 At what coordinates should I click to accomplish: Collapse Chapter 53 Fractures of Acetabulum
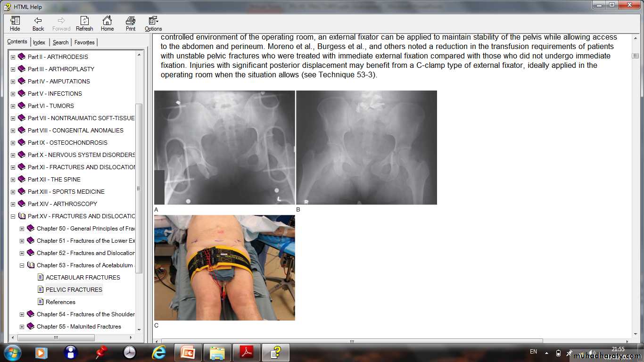point(22,265)
